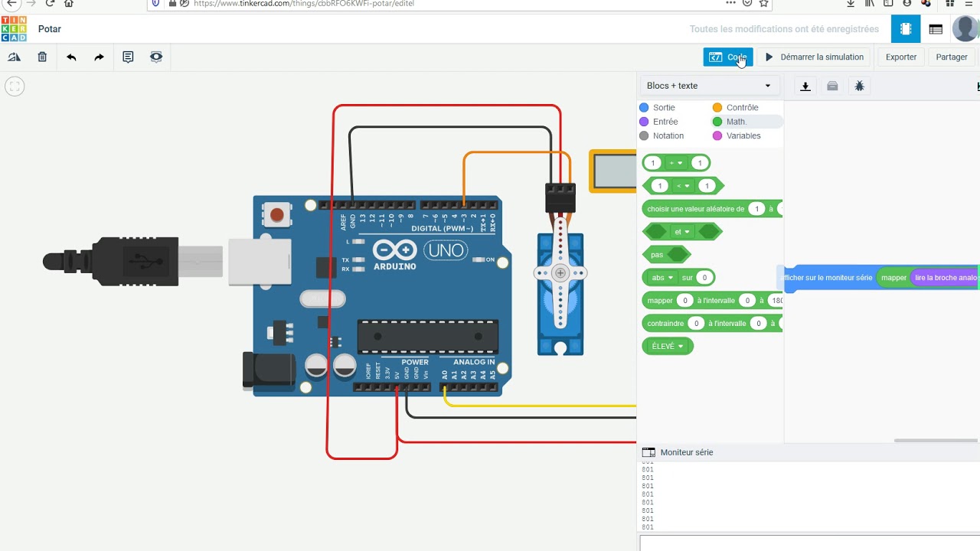Select the Contrôle block category
980x551 pixels.
tap(735, 108)
